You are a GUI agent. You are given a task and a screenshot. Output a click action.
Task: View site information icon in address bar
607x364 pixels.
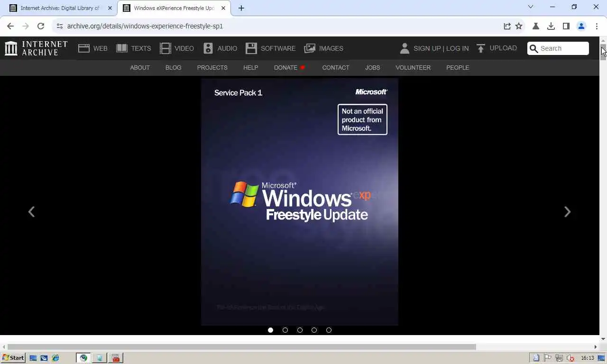59,26
